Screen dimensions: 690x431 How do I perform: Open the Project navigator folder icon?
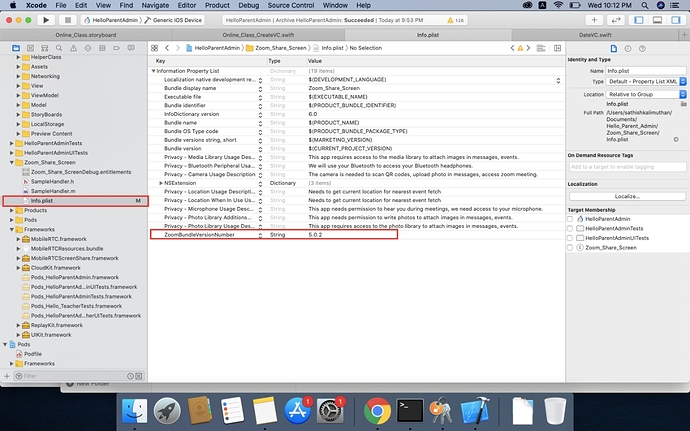(x=16, y=48)
